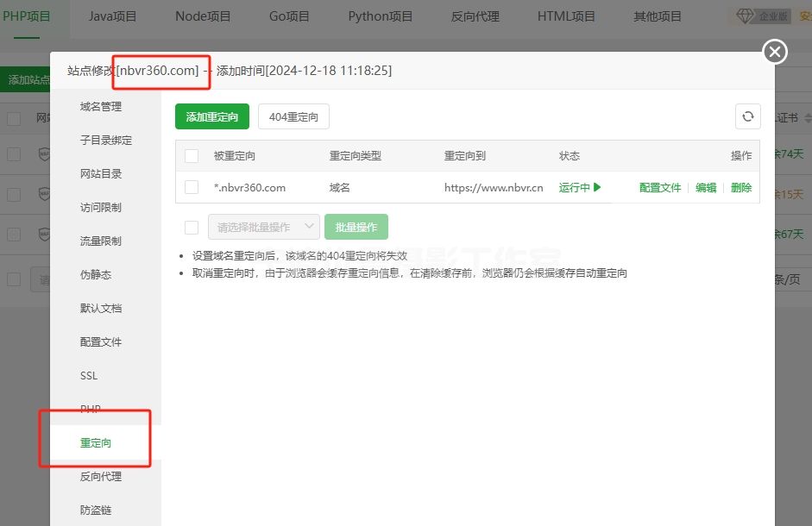Open 配置文件 link for the redirect row
This screenshot has height=526, width=812.
tap(660, 187)
